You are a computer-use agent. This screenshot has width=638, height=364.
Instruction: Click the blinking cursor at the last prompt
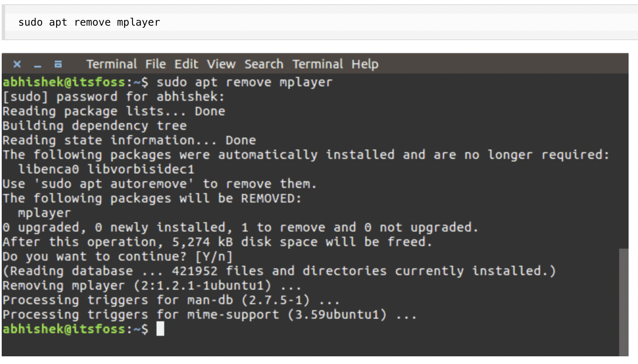coord(160,329)
